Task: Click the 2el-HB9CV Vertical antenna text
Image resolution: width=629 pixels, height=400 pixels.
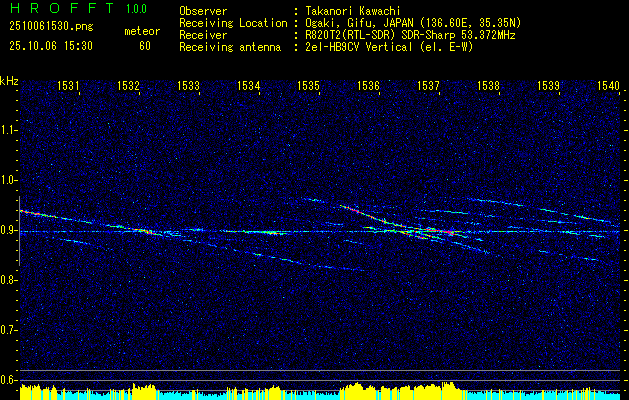Action: coord(389,47)
